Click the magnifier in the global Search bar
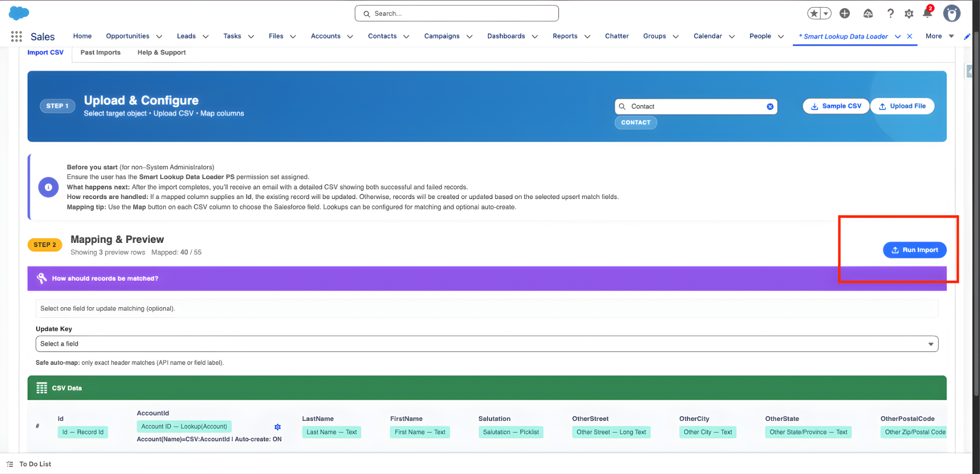Image resolution: width=980 pixels, height=474 pixels. coord(366,13)
